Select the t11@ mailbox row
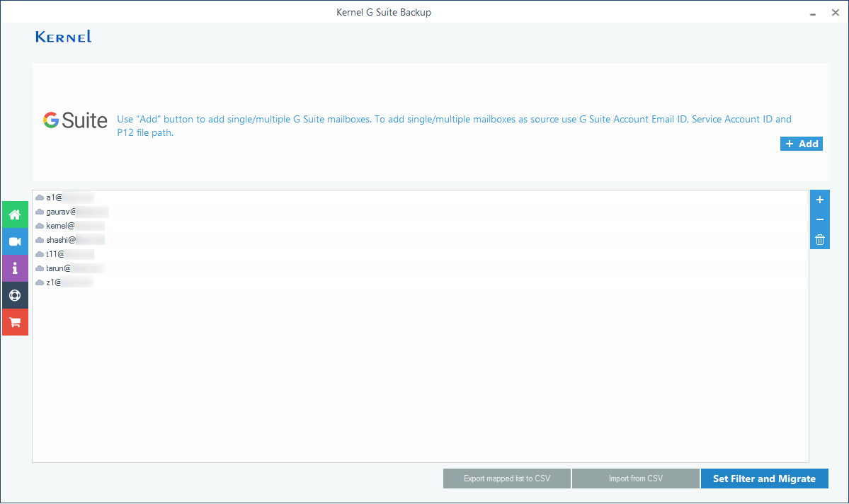849x504 pixels. 421,254
